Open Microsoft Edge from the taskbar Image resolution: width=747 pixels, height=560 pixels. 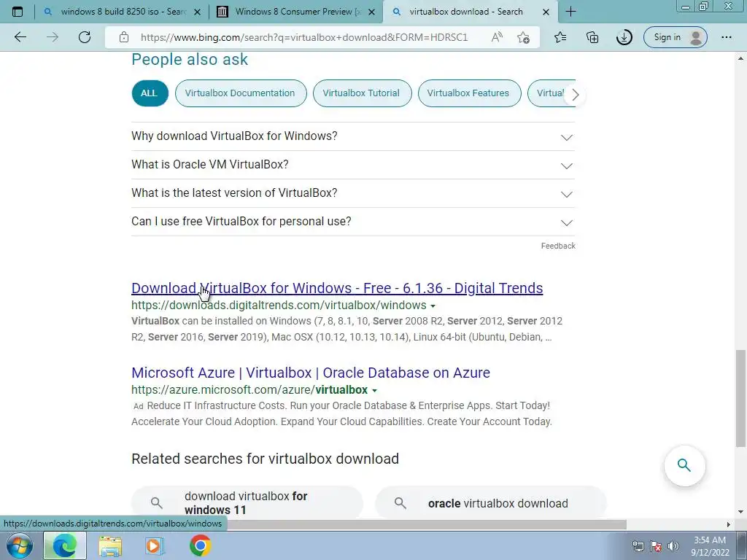click(x=65, y=545)
